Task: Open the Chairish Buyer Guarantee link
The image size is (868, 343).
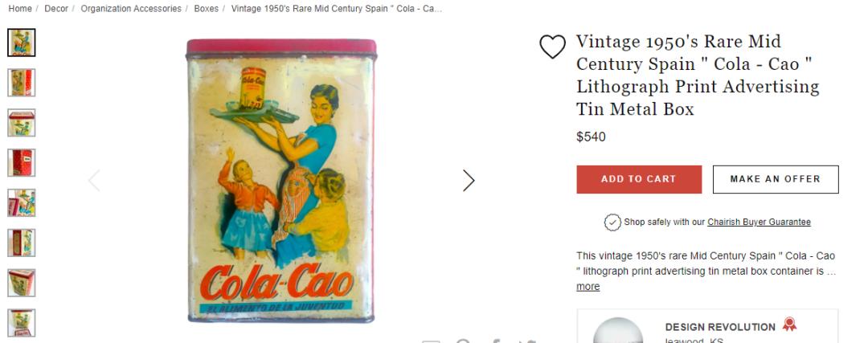Action: point(759,223)
